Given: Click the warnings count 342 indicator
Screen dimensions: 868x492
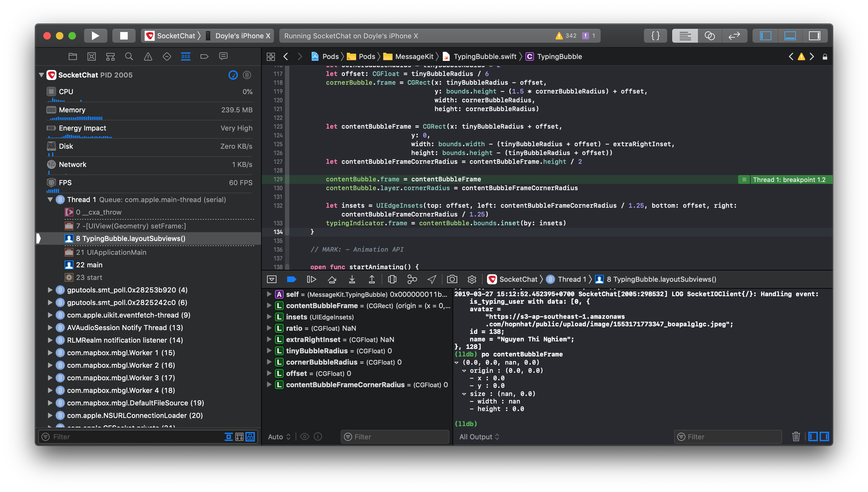Looking at the screenshot, I should (566, 36).
